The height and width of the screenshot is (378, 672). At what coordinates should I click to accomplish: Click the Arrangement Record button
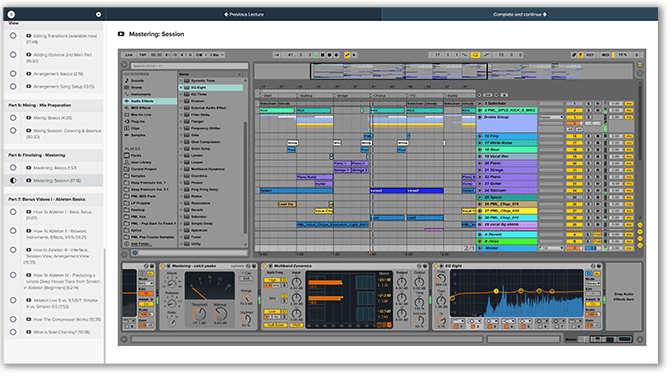coord(330,55)
